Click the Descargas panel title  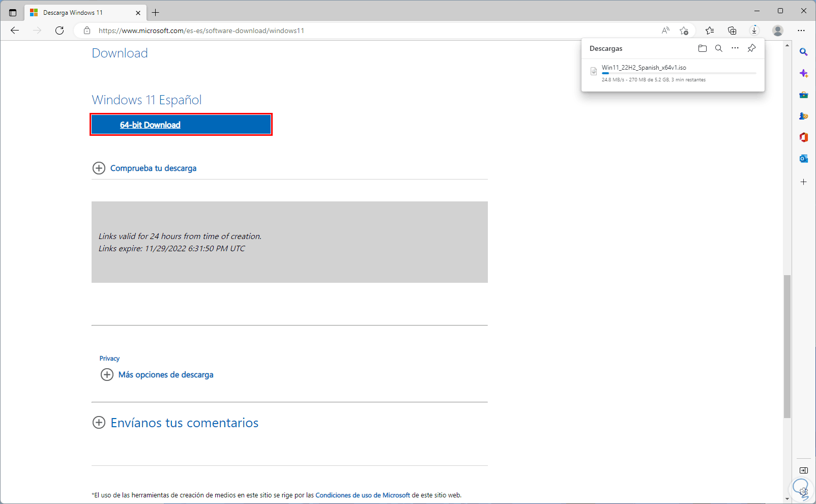tap(606, 48)
